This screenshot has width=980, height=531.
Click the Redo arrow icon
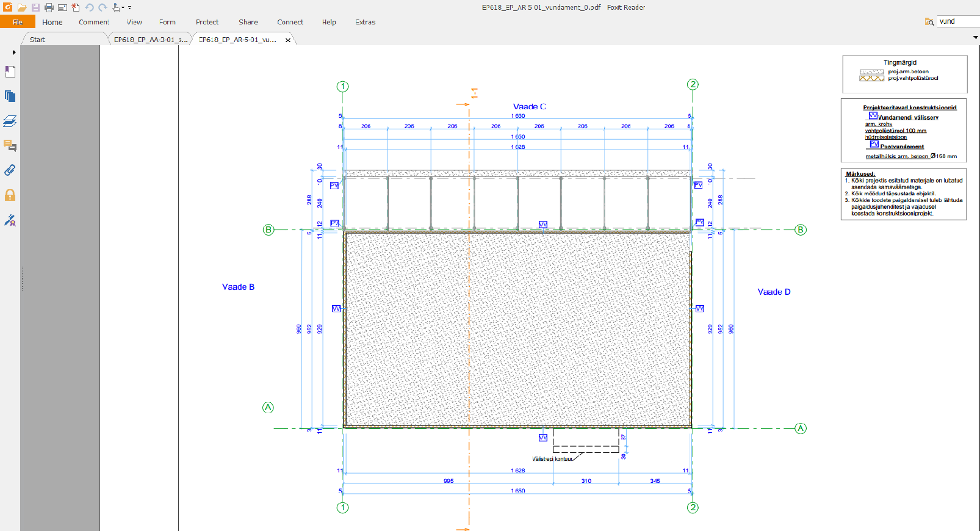[x=103, y=8]
